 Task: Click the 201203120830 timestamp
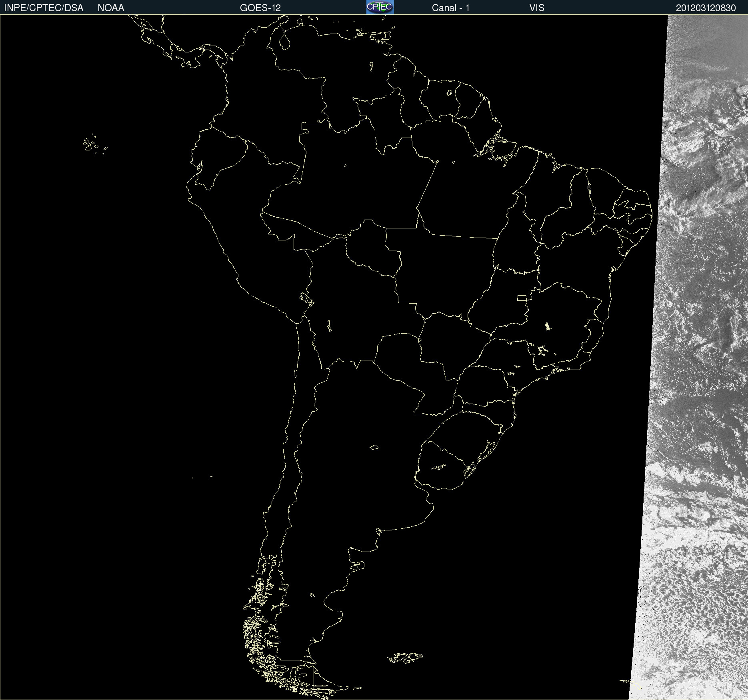coord(706,8)
